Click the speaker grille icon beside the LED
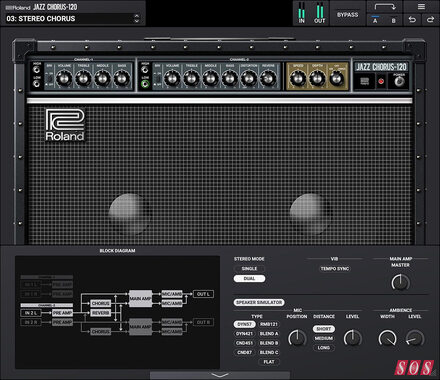This screenshot has width=440, height=380. pos(364,81)
